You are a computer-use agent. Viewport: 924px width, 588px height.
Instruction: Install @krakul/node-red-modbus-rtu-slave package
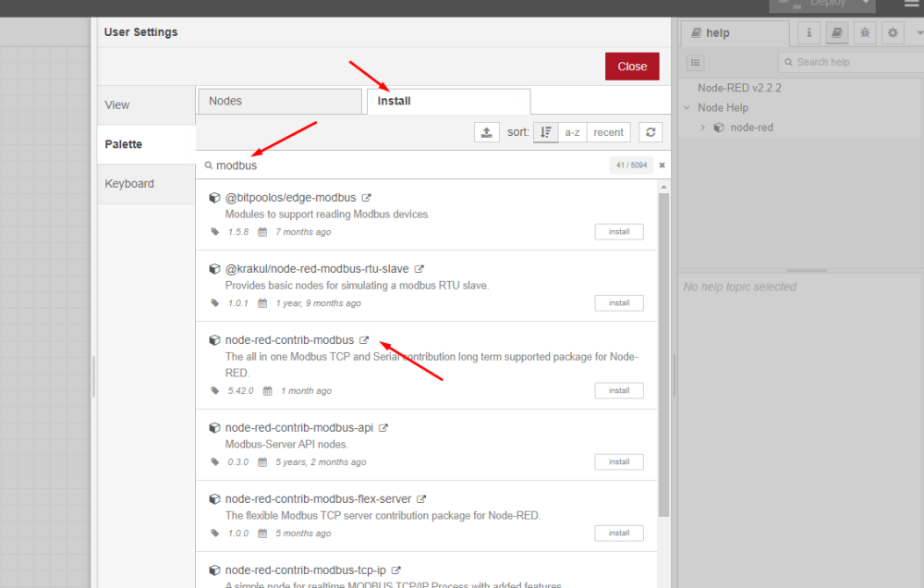coord(619,303)
